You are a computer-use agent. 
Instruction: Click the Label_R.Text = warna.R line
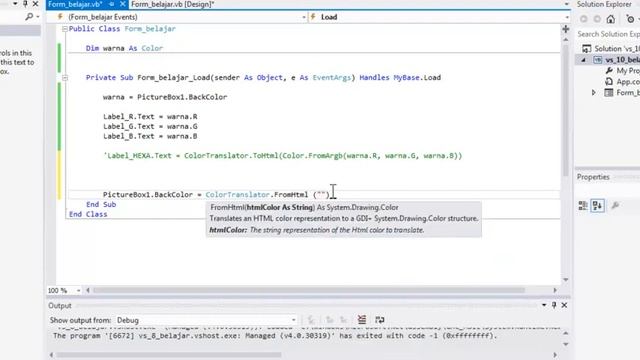(x=150, y=117)
